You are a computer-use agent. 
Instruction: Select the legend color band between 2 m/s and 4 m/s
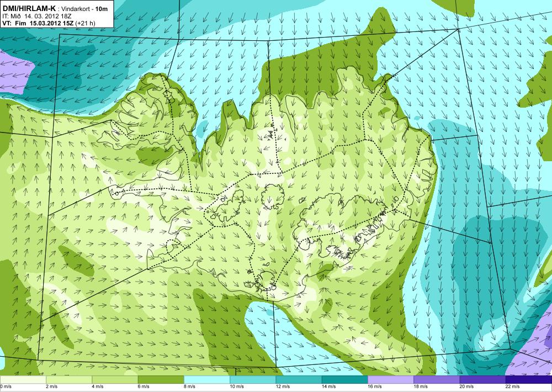point(69,380)
